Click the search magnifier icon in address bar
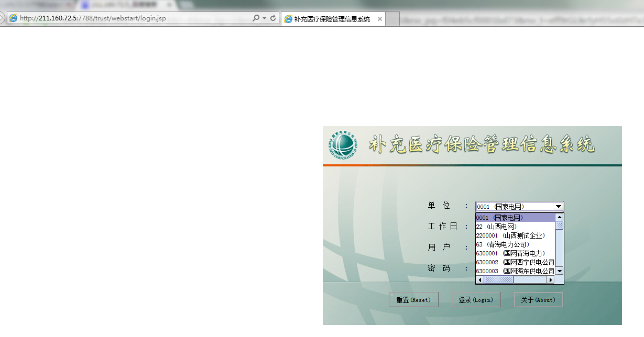This screenshot has width=644, height=337. (x=256, y=18)
